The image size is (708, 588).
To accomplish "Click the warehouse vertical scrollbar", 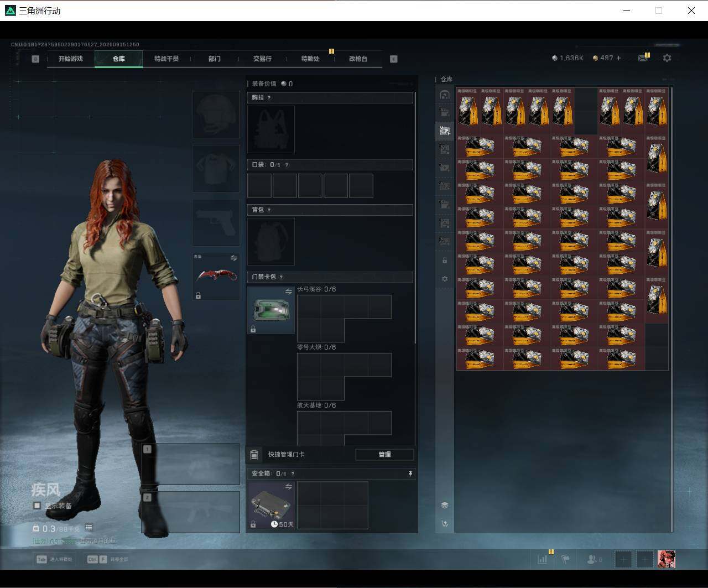I will click(x=672, y=309).
